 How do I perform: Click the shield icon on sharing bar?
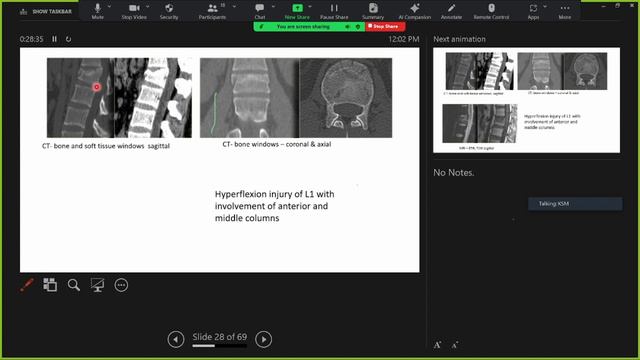(358, 27)
